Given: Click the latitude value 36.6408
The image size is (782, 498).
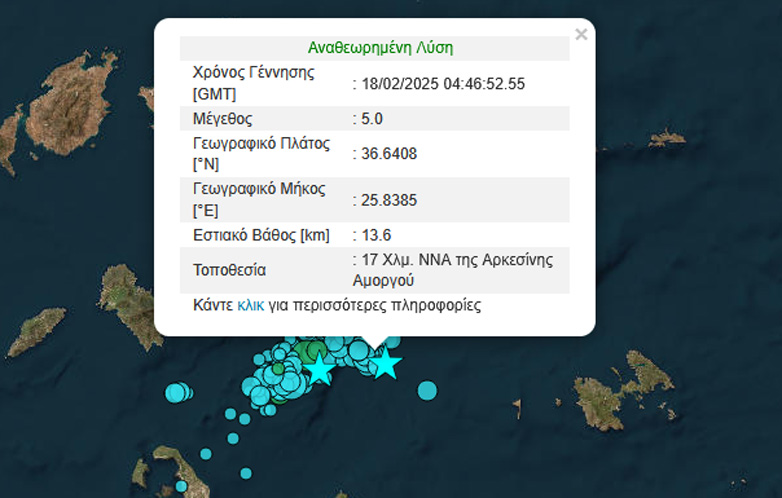Looking at the screenshot, I should pos(388,154).
